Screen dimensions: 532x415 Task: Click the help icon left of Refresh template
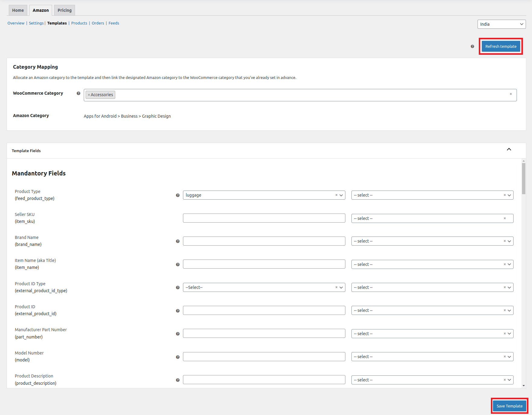click(472, 46)
